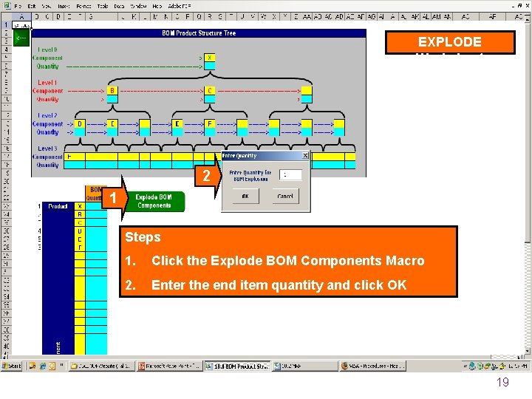The image size is (532, 399).
Task: Open the View menu
Action: tap(47, 6)
